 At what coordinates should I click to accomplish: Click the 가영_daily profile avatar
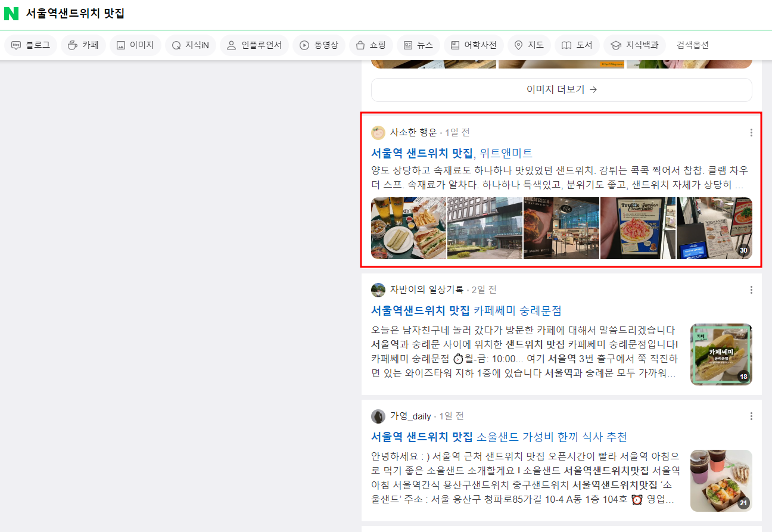(378, 416)
